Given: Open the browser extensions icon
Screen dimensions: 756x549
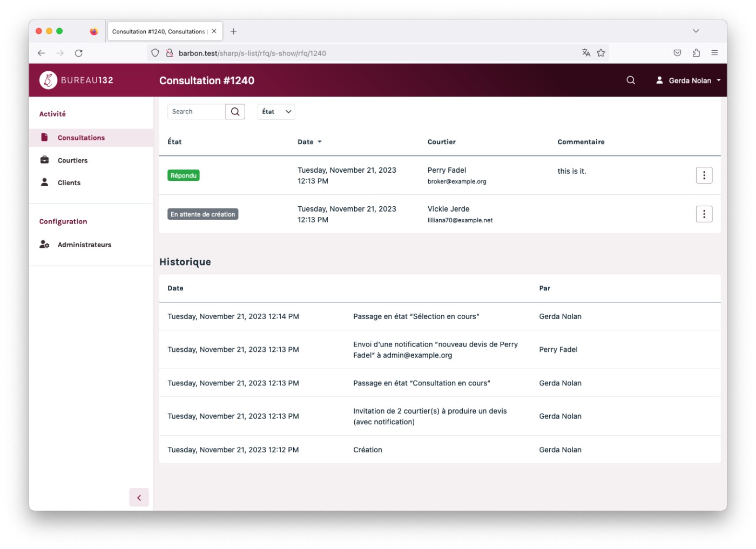Looking at the screenshot, I should click(696, 53).
